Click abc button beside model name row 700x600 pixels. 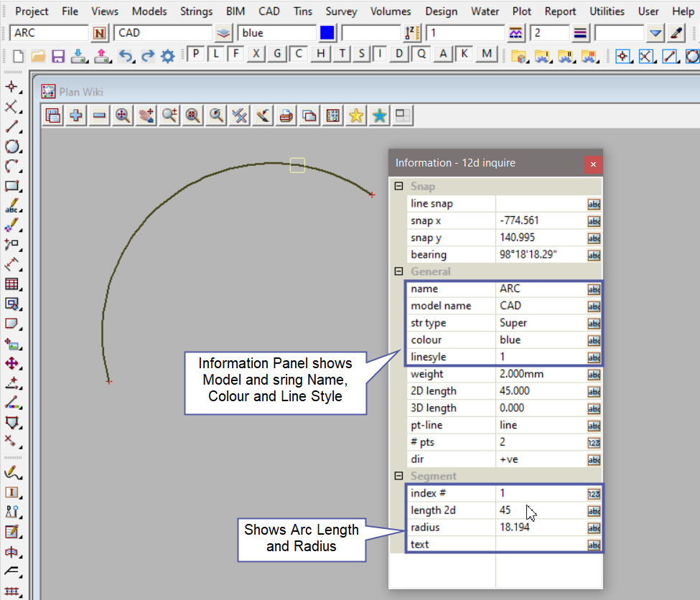pos(594,306)
